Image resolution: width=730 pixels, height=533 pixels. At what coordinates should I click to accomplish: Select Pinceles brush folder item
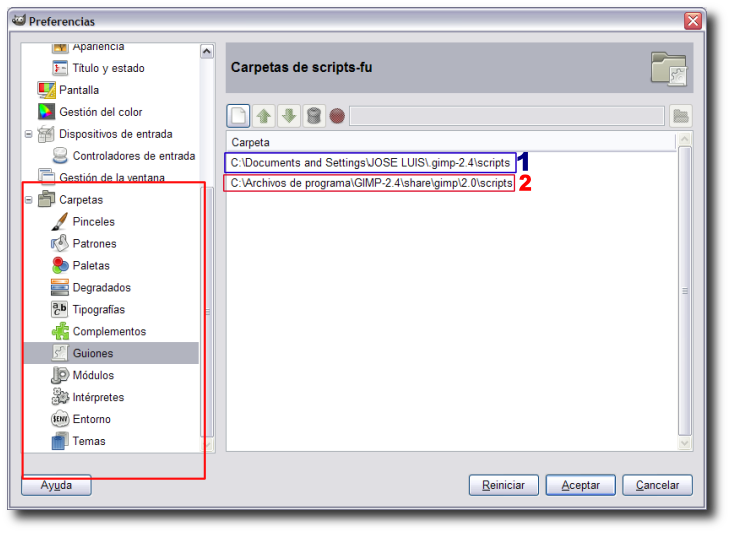click(x=93, y=222)
